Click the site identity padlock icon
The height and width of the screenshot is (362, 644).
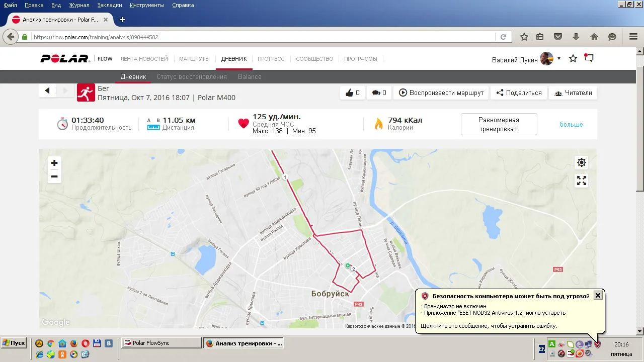click(25, 37)
